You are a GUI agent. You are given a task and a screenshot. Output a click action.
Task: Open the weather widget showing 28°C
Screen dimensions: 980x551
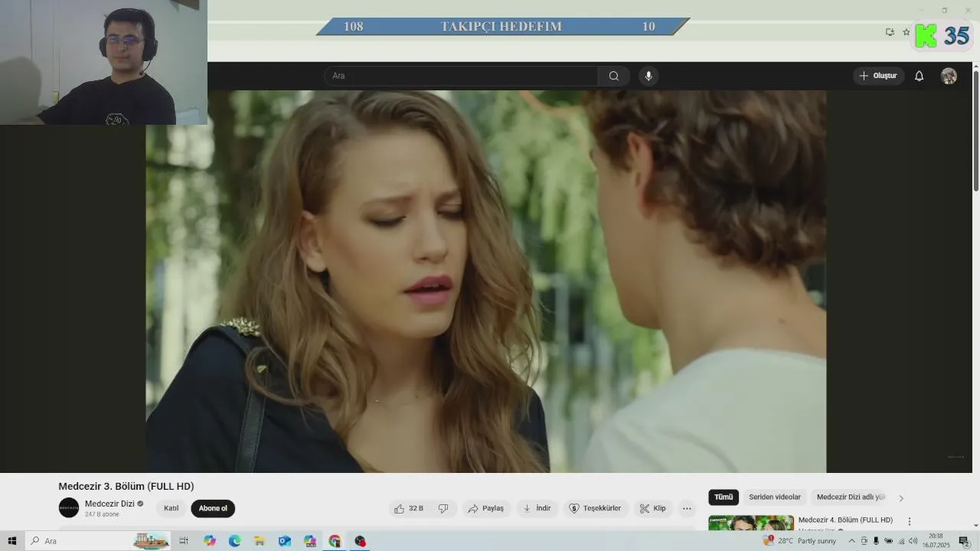[800, 541]
